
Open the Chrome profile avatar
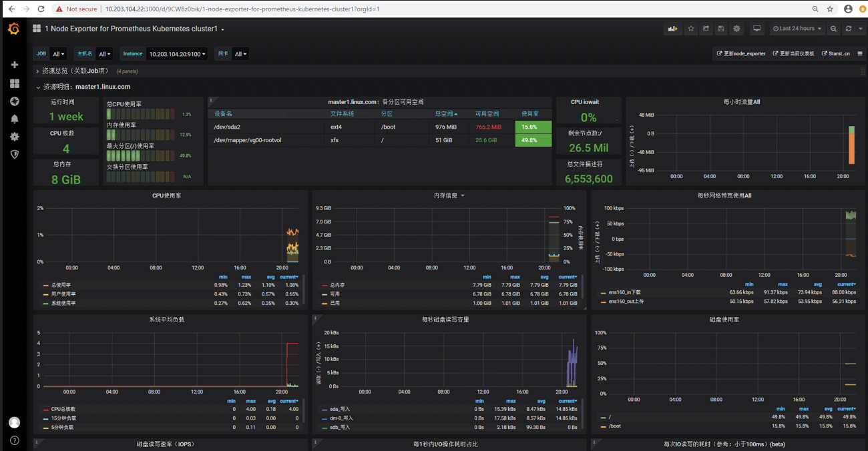point(848,9)
